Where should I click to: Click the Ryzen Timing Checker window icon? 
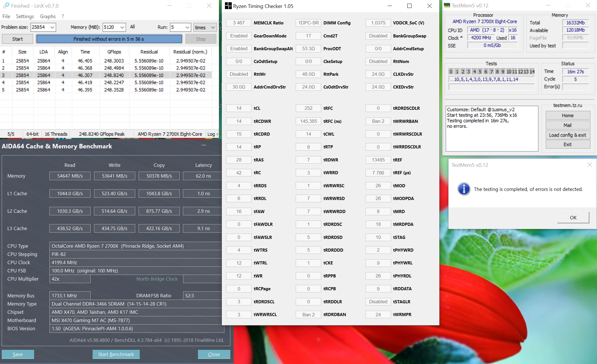coord(228,6)
